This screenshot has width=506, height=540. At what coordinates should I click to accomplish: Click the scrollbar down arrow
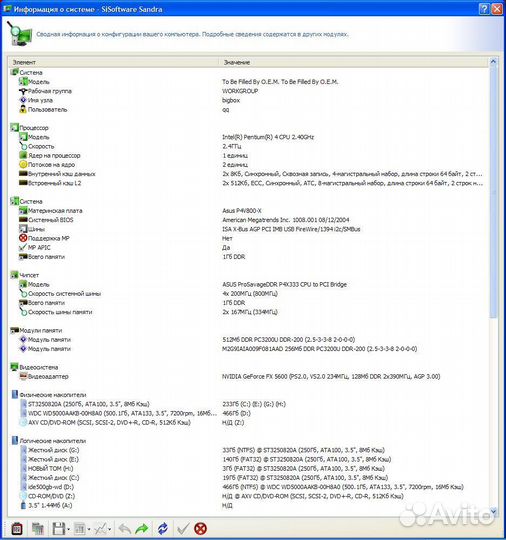click(493, 511)
